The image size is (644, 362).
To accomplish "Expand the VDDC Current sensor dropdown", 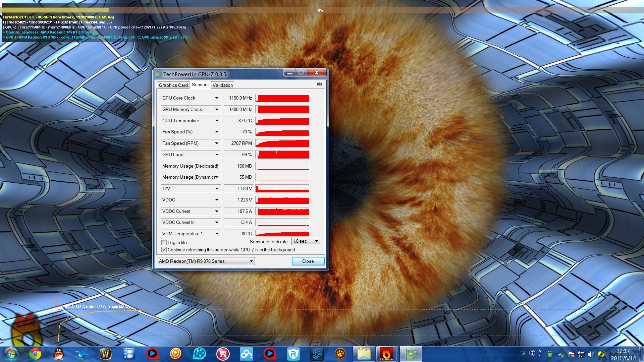I will pos(217,211).
